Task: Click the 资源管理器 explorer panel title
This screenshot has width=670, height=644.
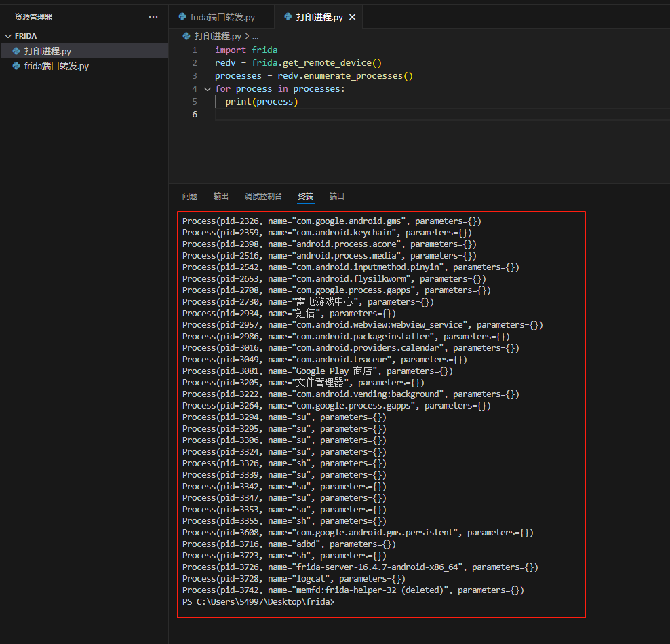Action: 33,17
